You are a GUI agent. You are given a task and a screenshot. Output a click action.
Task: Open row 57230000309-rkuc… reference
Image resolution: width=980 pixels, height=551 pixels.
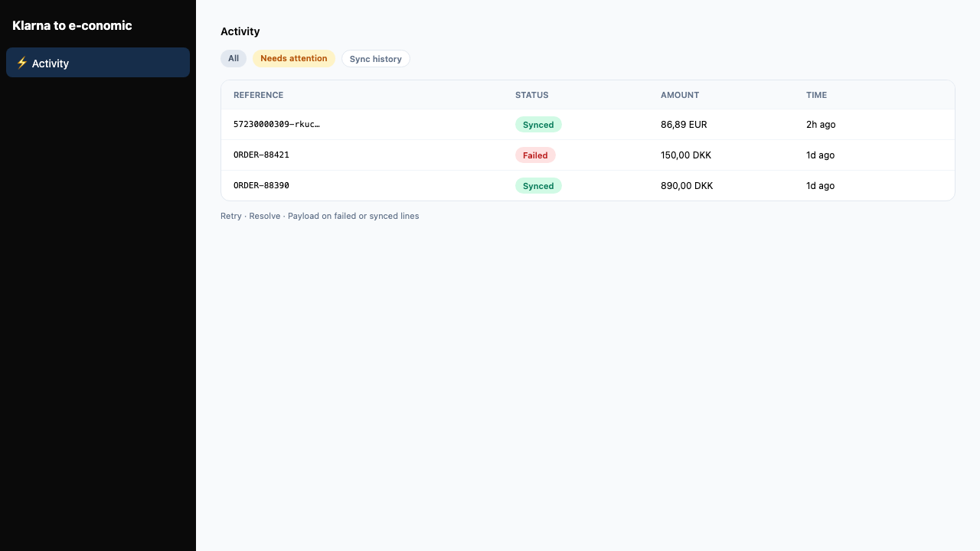(277, 124)
